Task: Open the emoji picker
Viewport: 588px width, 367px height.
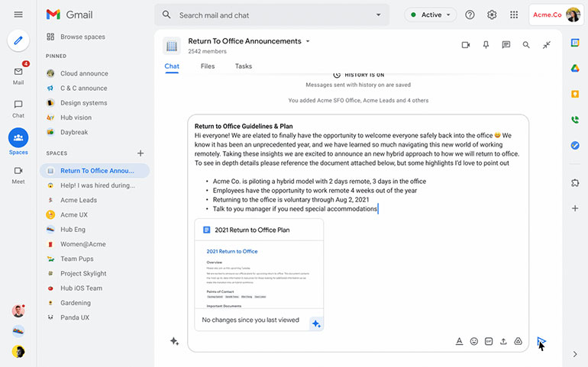Action: 474,341
